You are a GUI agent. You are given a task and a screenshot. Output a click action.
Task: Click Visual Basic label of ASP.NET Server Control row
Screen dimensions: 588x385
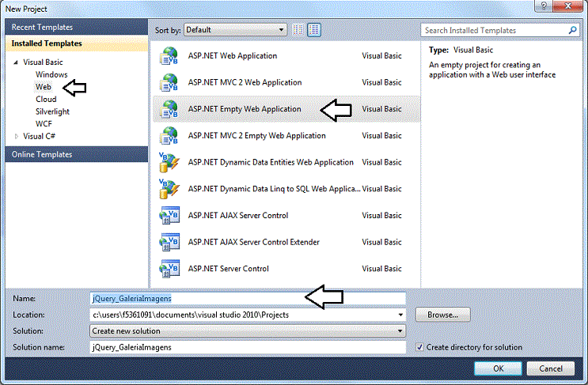381,269
